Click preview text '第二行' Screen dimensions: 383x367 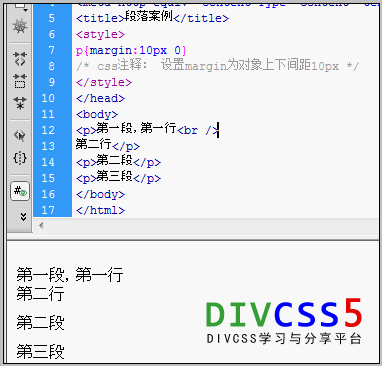click(40, 294)
